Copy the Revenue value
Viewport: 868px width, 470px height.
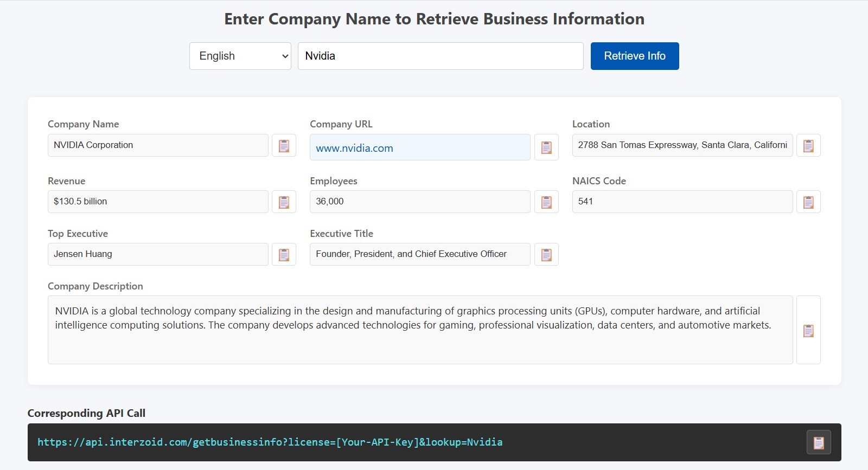coord(284,202)
